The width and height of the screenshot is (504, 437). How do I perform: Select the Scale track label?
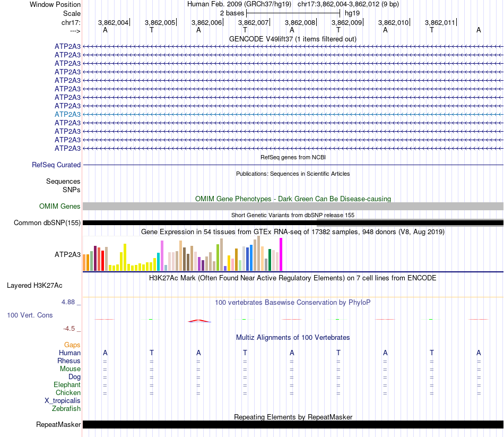coord(72,13)
